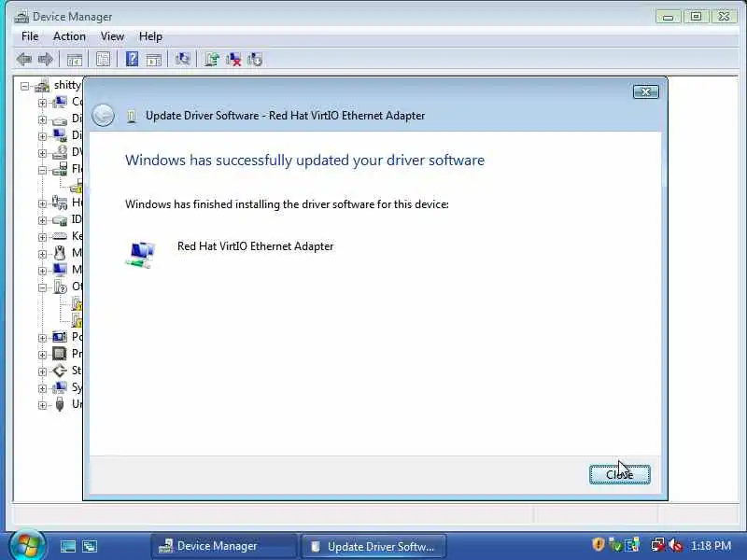Open the File menu
This screenshot has width=747, height=560.
(x=30, y=36)
